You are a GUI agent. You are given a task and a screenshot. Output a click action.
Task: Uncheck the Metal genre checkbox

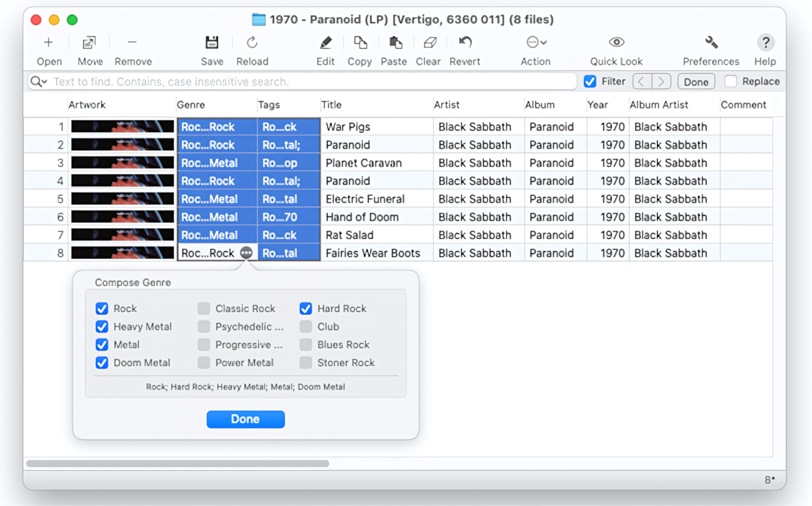(x=101, y=344)
